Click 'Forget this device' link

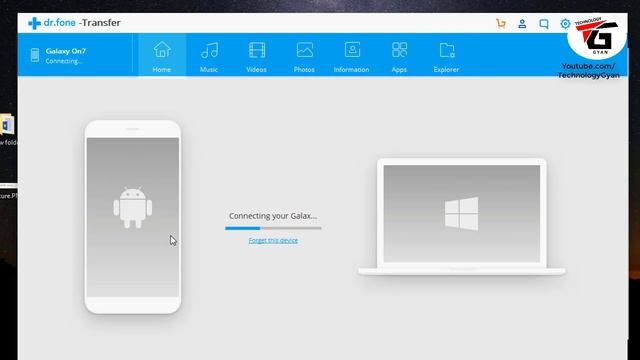click(273, 240)
